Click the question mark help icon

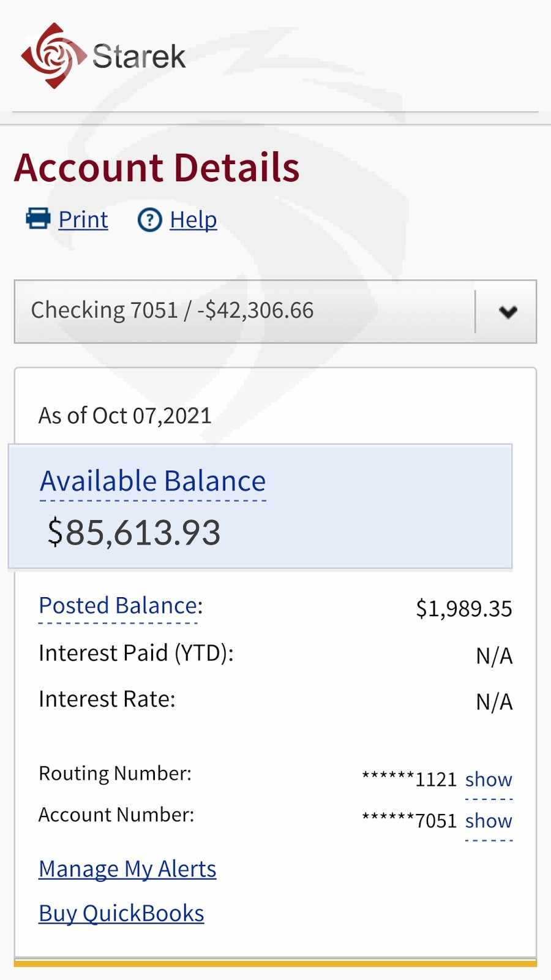click(x=149, y=220)
